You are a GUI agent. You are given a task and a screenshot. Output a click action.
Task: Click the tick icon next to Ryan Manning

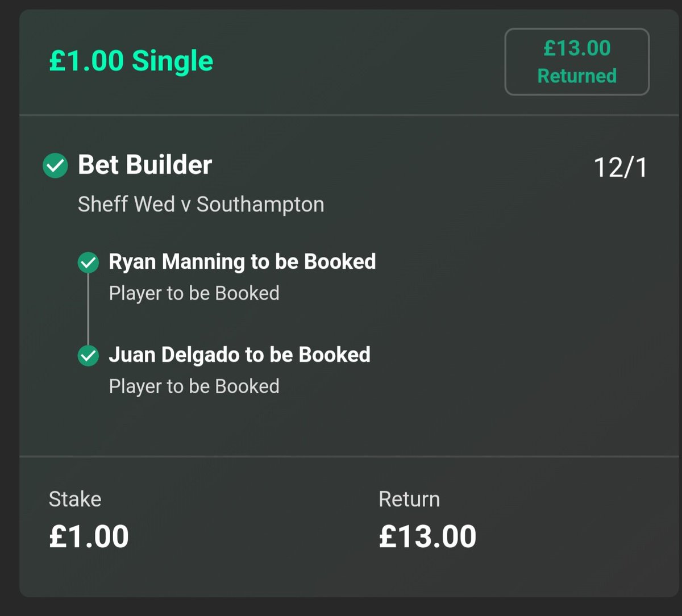(x=88, y=263)
